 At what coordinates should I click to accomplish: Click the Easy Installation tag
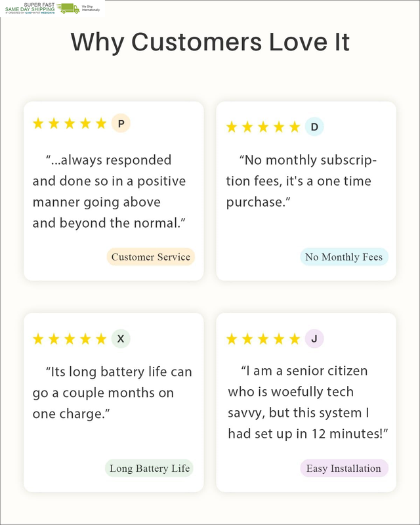point(344,468)
